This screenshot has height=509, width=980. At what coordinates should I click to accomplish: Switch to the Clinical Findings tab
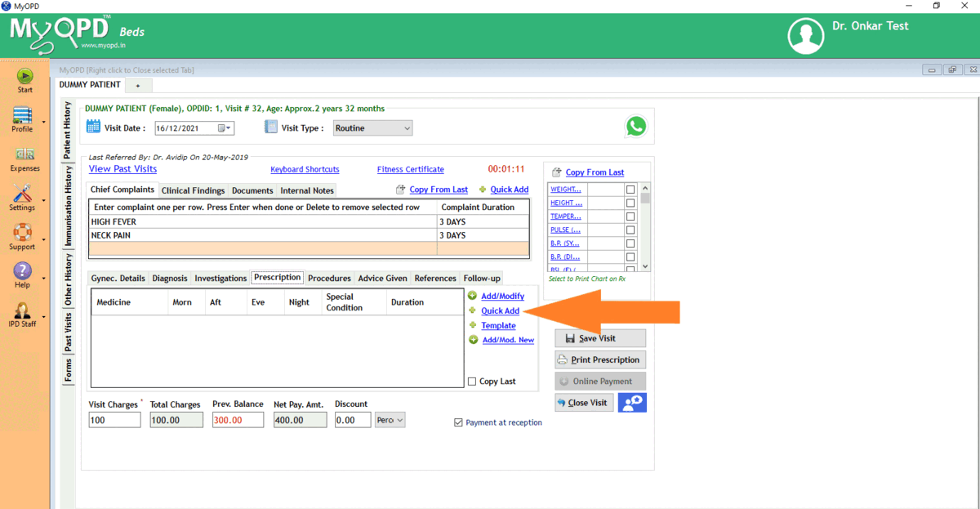pos(193,190)
